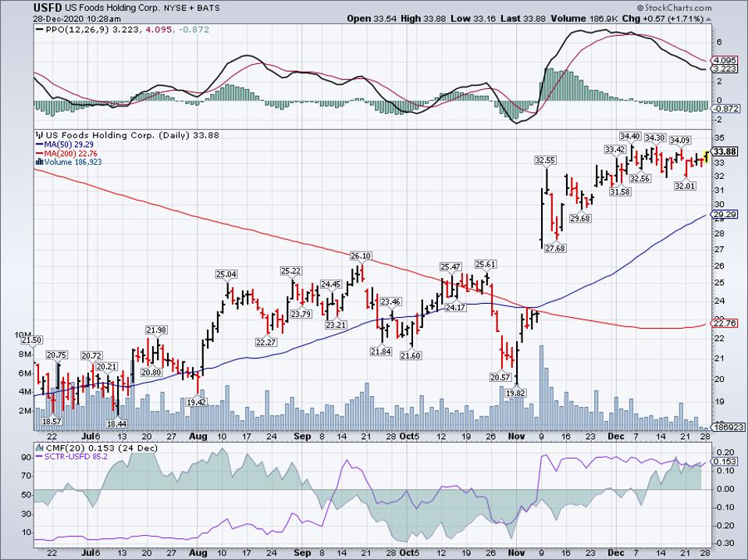
Task: Click the 'NYSE + BATS' exchange text
Action: 193,8
